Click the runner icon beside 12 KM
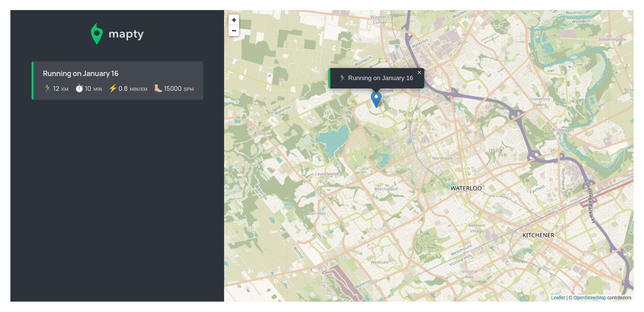The height and width of the screenshot is (312, 644). coord(47,88)
